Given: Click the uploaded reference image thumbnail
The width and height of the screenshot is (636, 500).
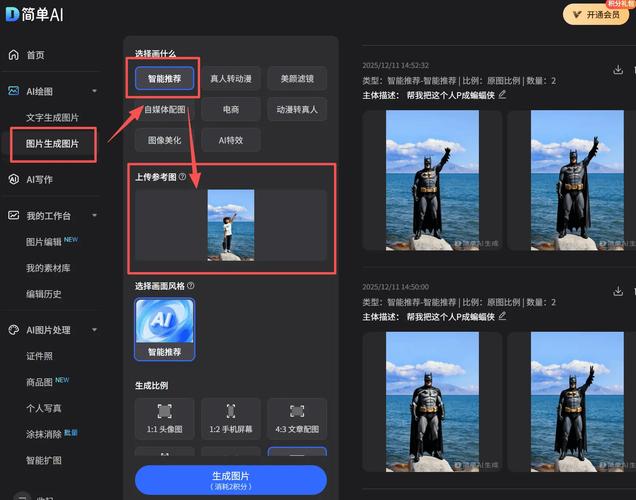Looking at the screenshot, I should [231, 225].
